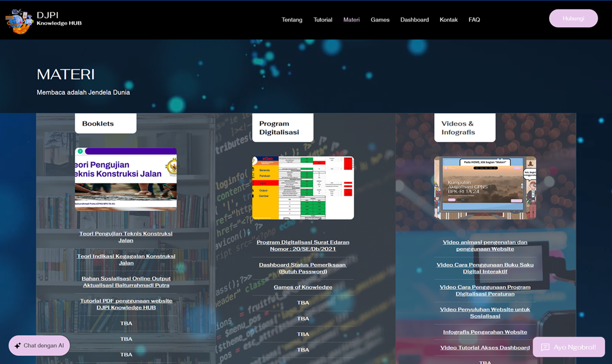This screenshot has height=364, width=612.
Task: Open link Teori Pengujian Teknis Konstruksi Jalan
Action: [x=126, y=237]
